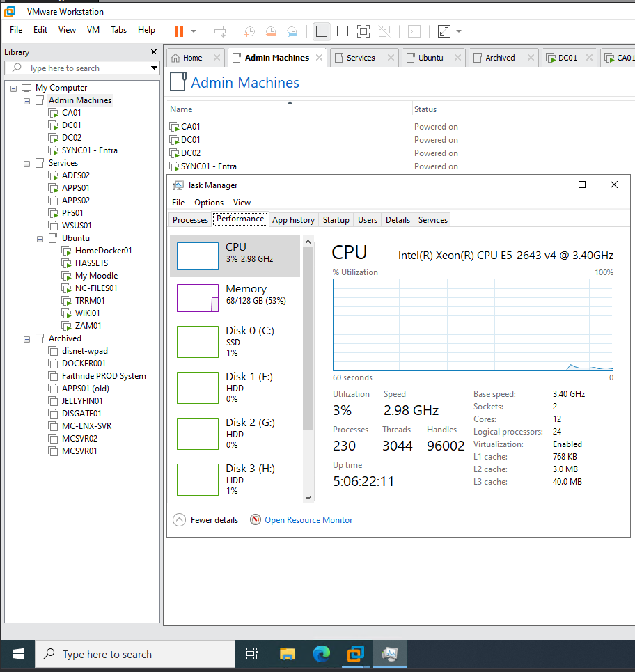This screenshot has width=635, height=672.
Task: Open the VM menu
Action: [93, 30]
